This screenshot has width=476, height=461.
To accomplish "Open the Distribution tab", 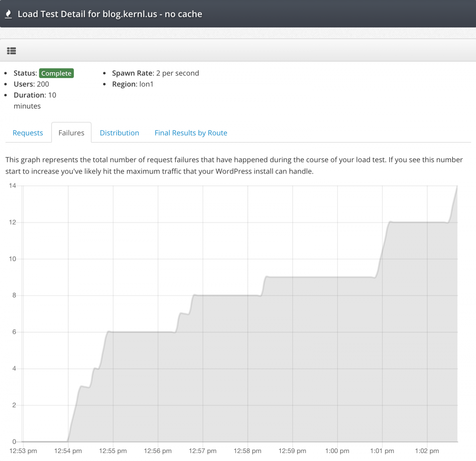I will (x=119, y=133).
